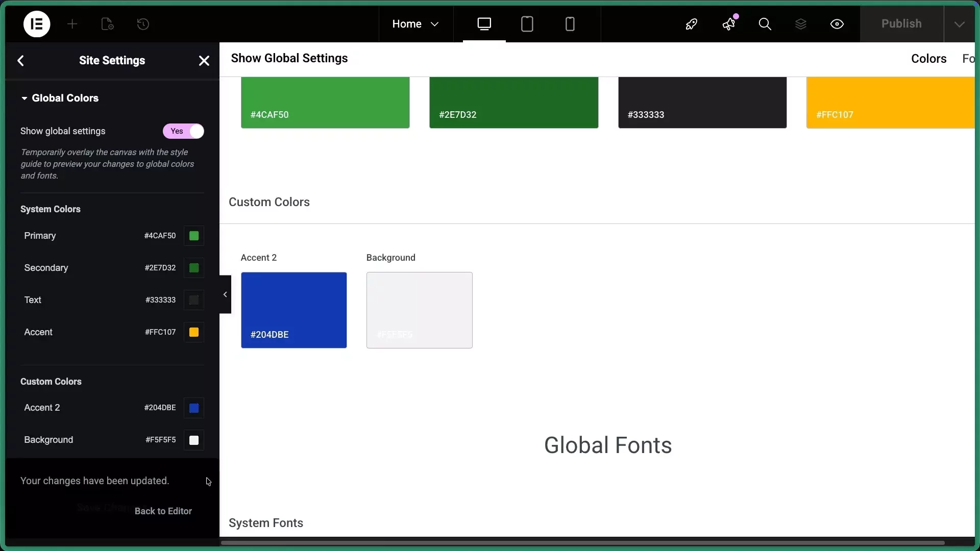
Task: Switch to the Colors tab
Action: [929, 58]
